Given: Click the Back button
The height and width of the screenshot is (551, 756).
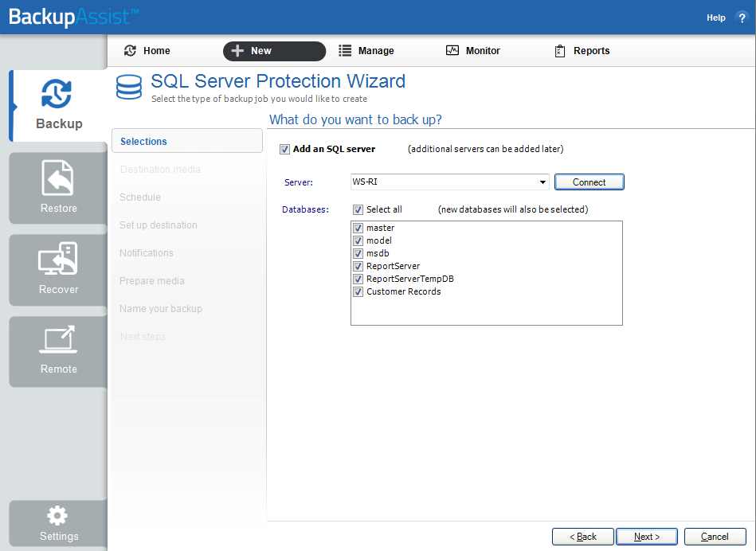Looking at the screenshot, I should click(583, 537).
